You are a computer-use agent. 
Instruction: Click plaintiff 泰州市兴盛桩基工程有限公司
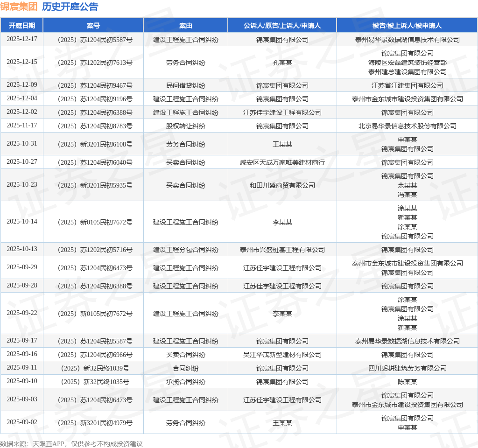(282, 250)
